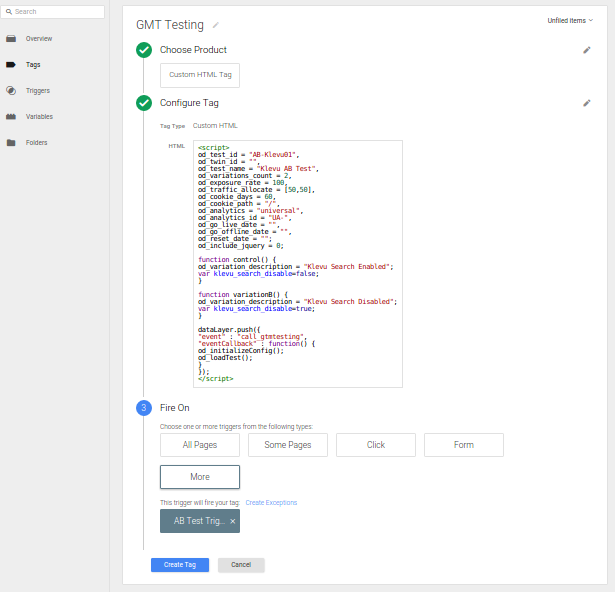Edit the Choose Product step via pencil icon
Screen dimensions: 615x592
(587, 49)
